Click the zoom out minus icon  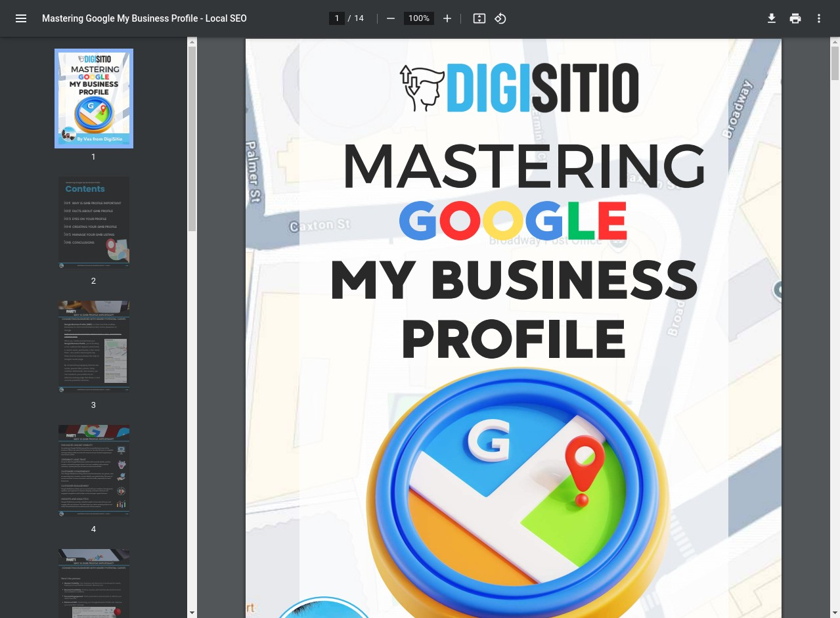pos(391,18)
